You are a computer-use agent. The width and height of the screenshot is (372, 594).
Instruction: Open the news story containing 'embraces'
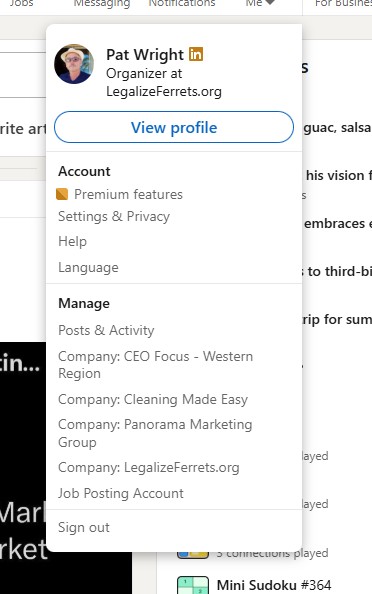pyautogui.click(x=338, y=224)
